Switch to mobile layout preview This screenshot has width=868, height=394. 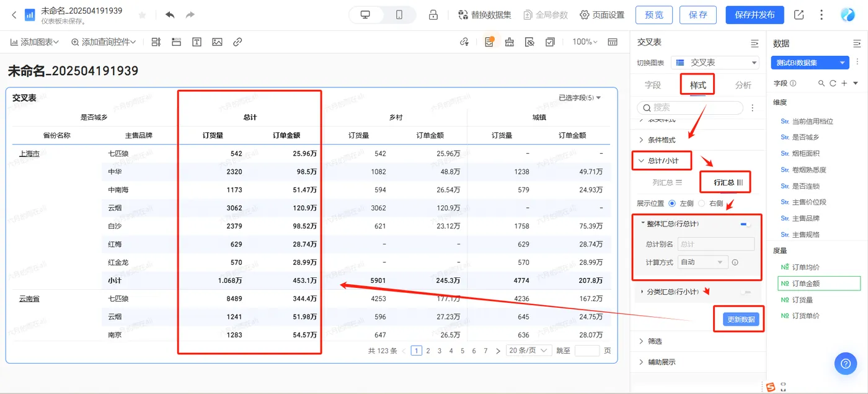coord(399,15)
